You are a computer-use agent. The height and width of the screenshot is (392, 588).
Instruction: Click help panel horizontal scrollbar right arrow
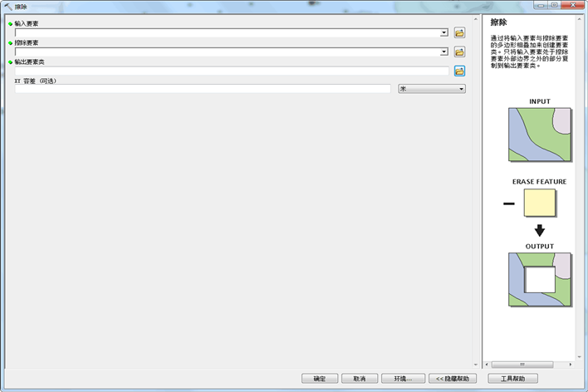coord(572,365)
